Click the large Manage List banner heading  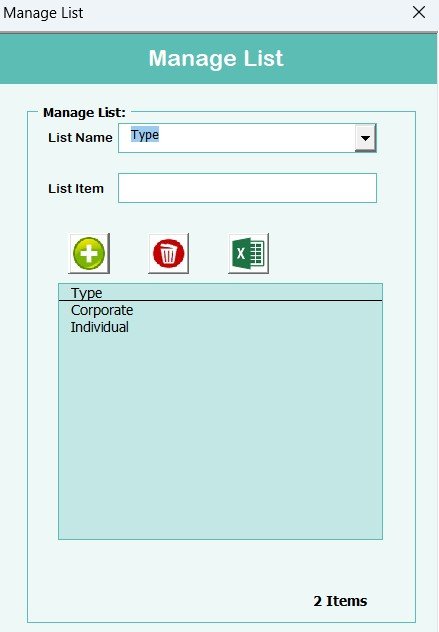(x=216, y=58)
